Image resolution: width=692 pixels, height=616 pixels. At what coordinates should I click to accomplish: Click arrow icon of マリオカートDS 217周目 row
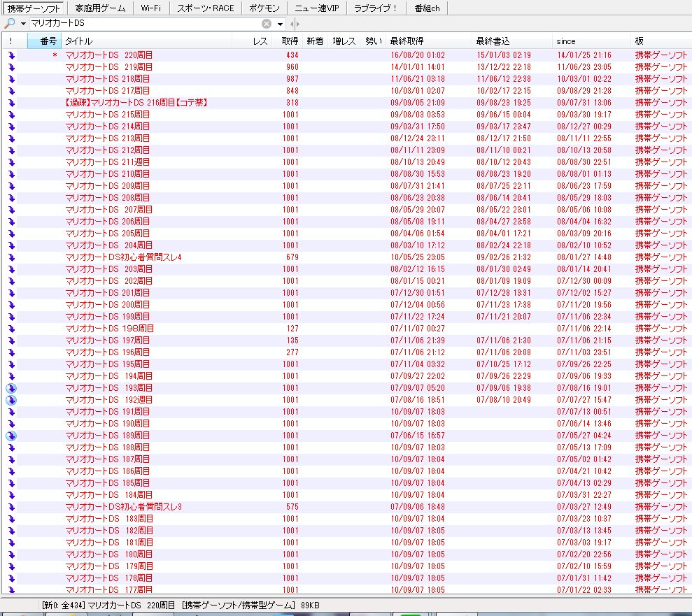pos(11,91)
